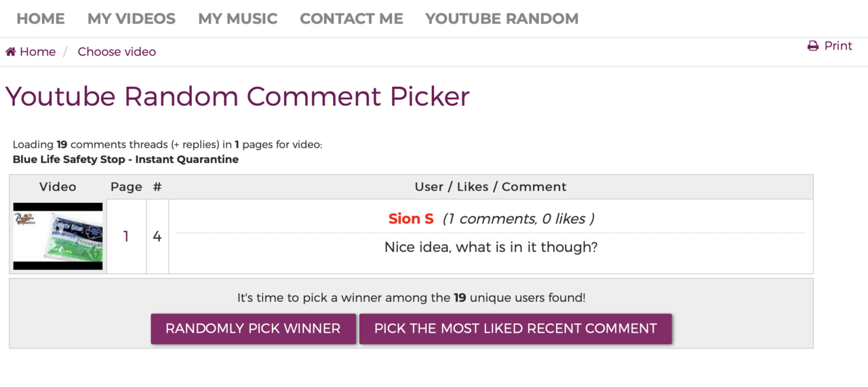Go back to Choose video breadcrumb
868x387 pixels.
tap(117, 52)
